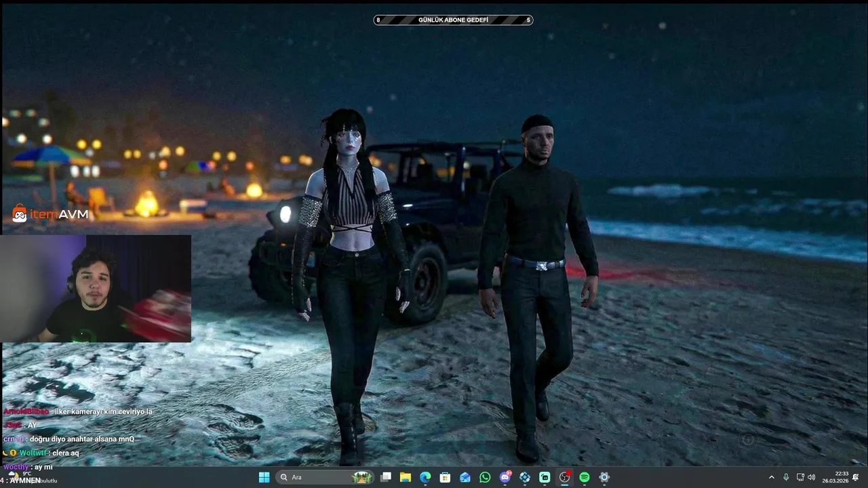
Task: Launch Microsoft Edge from the taskbar
Action: coord(425,477)
